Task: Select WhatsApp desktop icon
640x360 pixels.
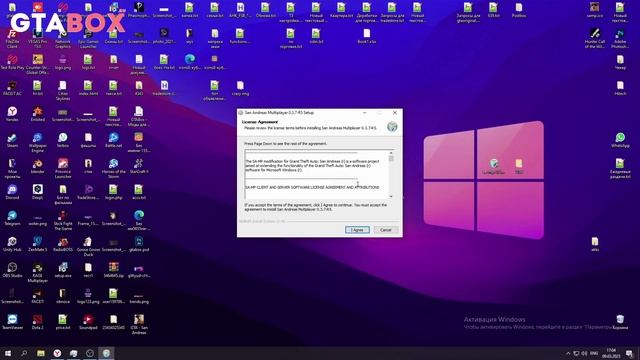Action: coord(620,140)
